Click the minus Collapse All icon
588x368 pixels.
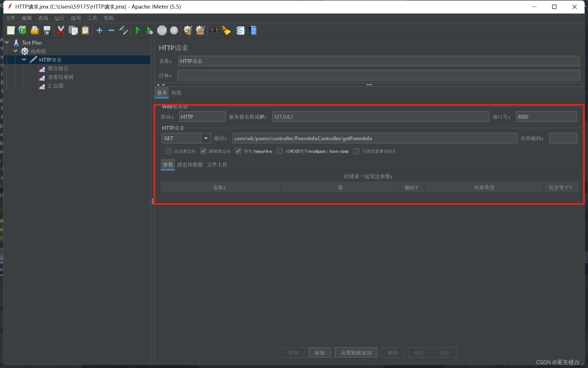[x=111, y=30]
